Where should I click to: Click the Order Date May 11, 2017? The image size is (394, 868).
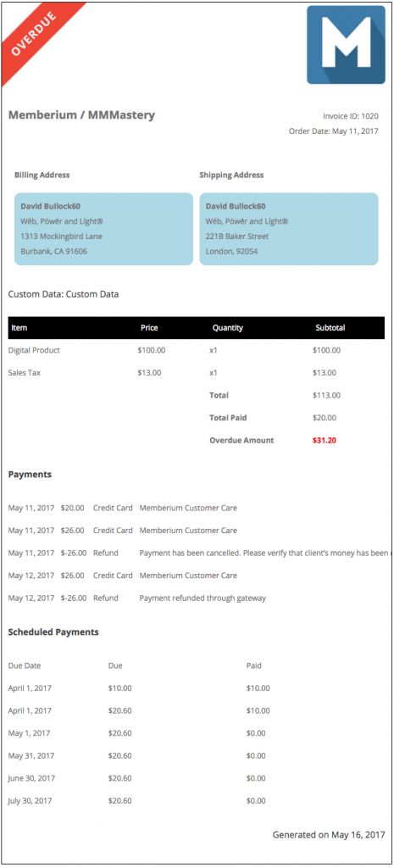[x=334, y=131]
